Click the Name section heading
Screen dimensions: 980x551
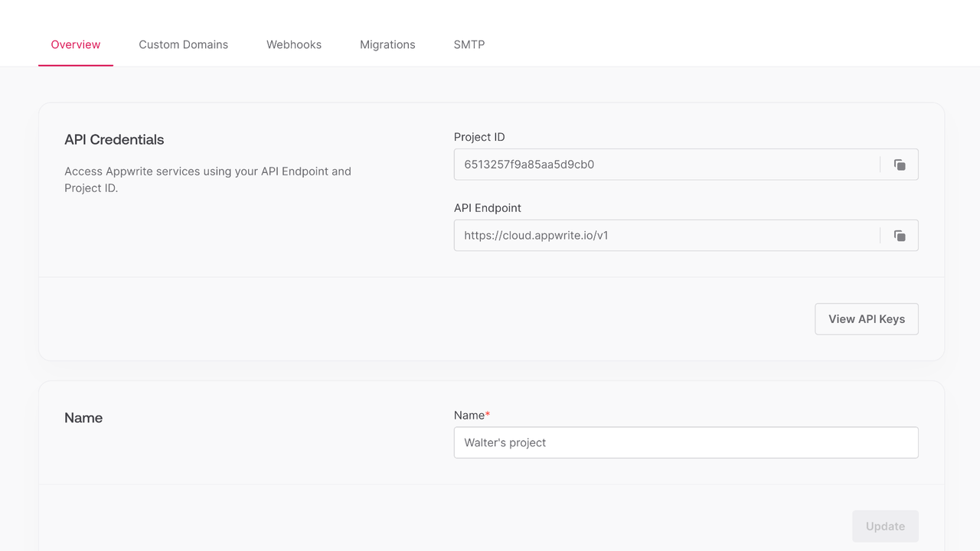click(83, 418)
